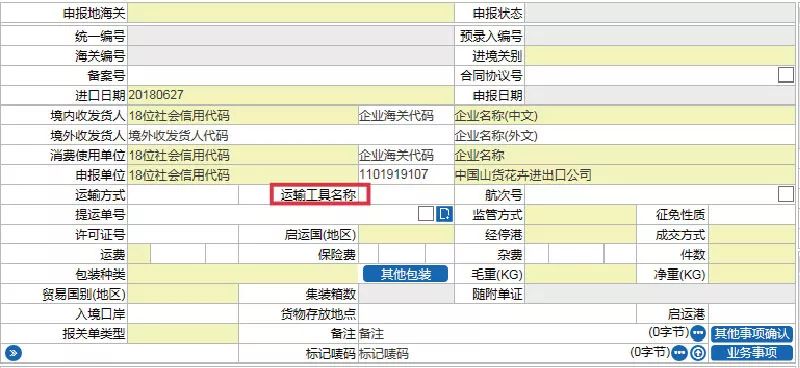
Task: Click the 企业名称(中文) field
Action: point(624,116)
